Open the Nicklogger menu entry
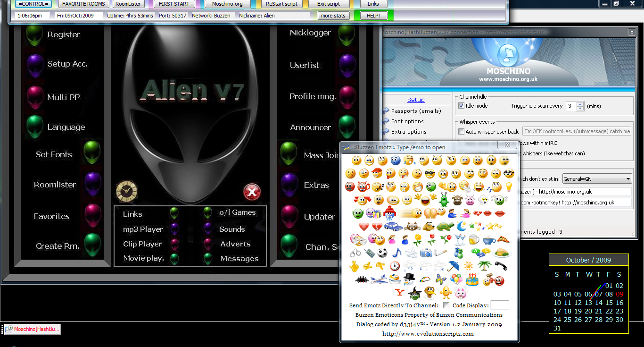 pos(310,33)
